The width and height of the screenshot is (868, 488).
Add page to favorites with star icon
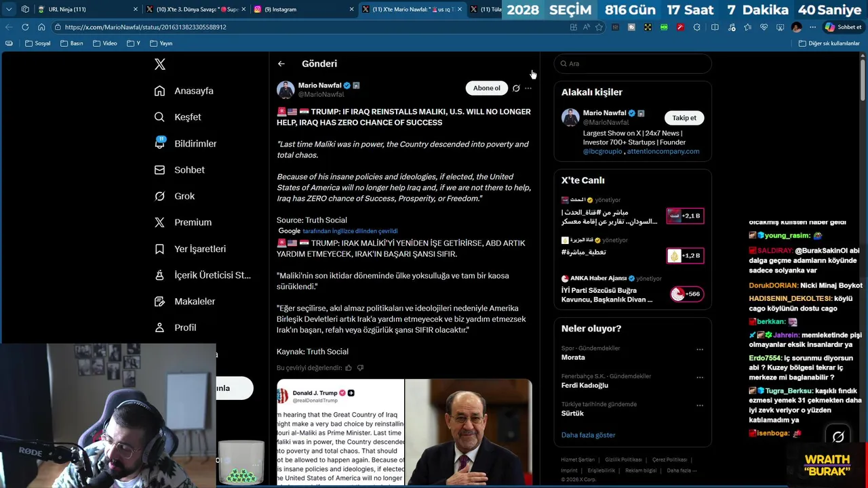click(x=599, y=27)
